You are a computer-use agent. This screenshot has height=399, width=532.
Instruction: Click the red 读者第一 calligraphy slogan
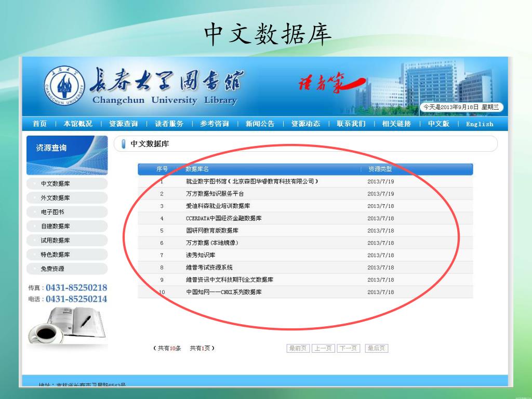pyautogui.click(x=332, y=83)
